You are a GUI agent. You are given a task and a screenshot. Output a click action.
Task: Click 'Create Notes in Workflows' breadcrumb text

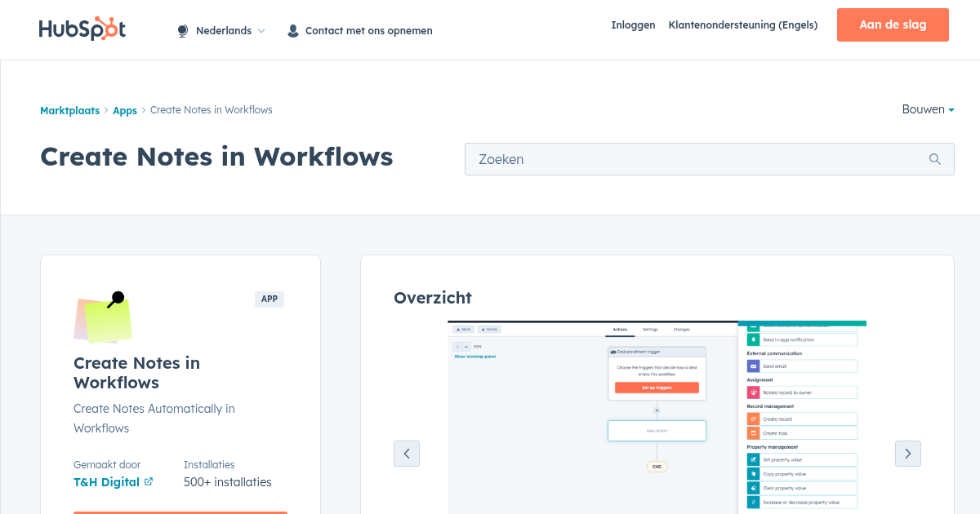[212, 110]
